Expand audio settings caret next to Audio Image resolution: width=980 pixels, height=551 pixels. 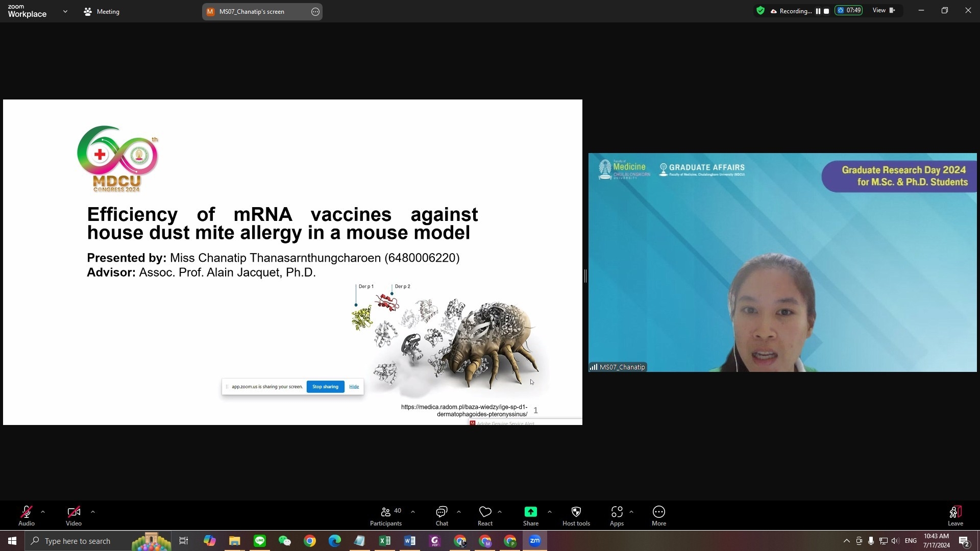pyautogui.click(x=43, y=512)
